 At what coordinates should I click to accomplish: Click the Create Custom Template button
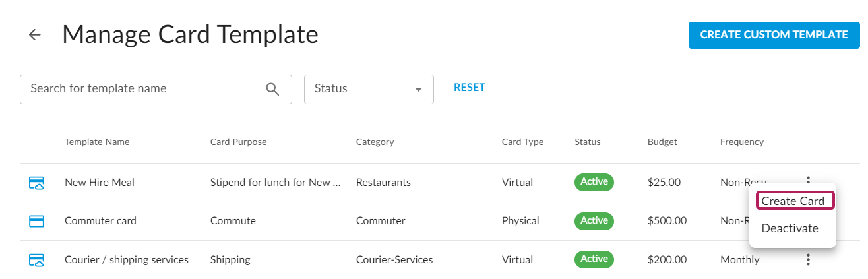774,35
